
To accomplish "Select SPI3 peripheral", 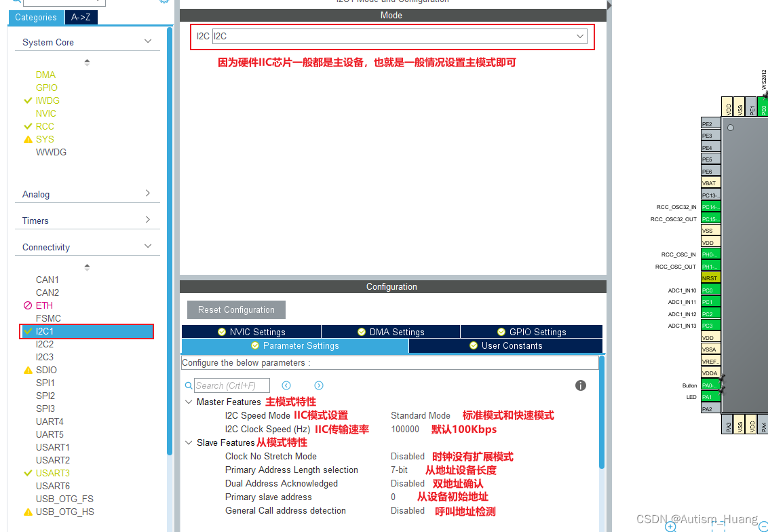I will [x=45, y=408].
